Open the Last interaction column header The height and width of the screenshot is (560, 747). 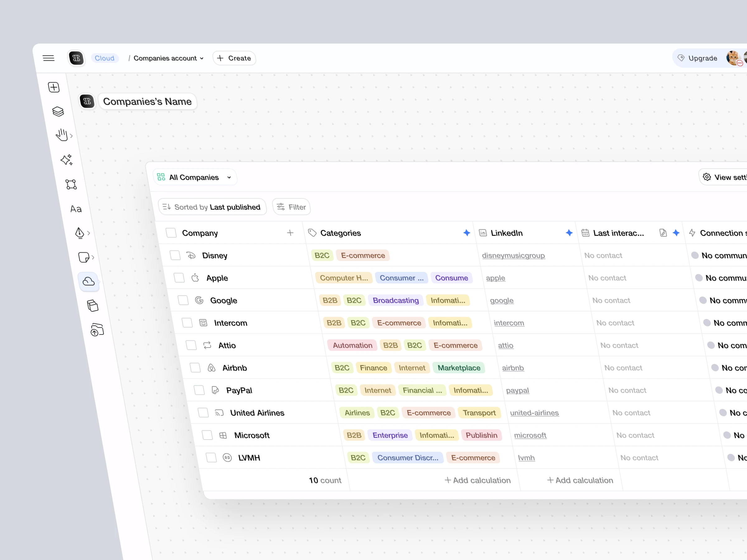tap(618, 233)
